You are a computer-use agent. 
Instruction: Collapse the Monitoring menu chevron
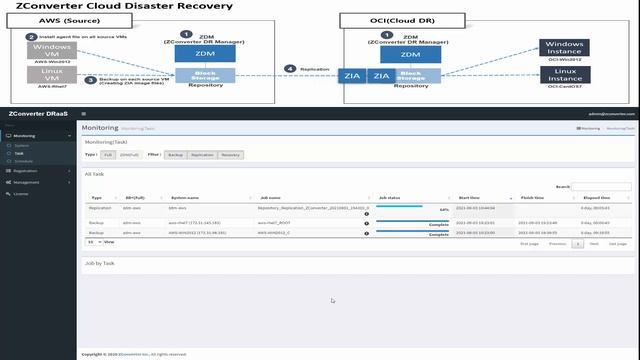[x=69, y=136]
